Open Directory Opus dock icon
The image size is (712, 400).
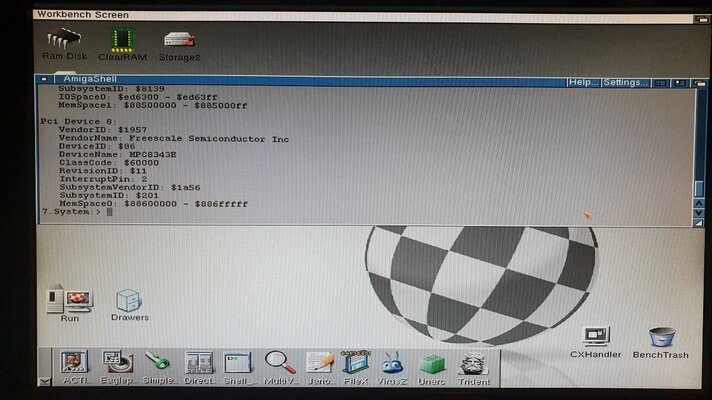(x=199, y=364)
